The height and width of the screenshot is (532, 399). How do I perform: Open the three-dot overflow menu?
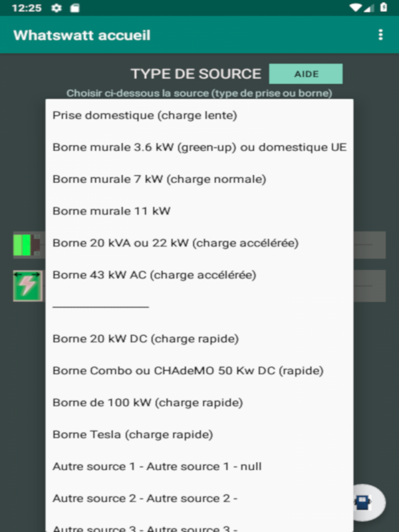[380, 35]
